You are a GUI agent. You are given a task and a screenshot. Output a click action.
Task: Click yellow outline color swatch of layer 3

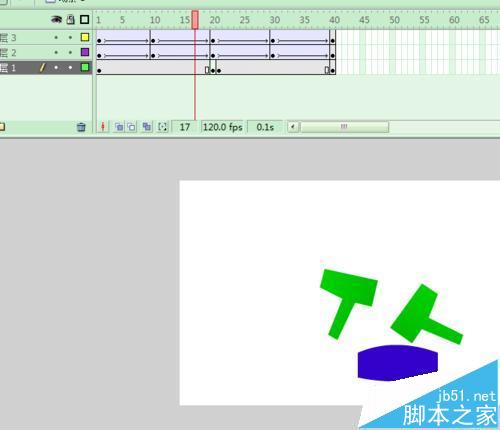pyautogui.click(x=85, y=37)
